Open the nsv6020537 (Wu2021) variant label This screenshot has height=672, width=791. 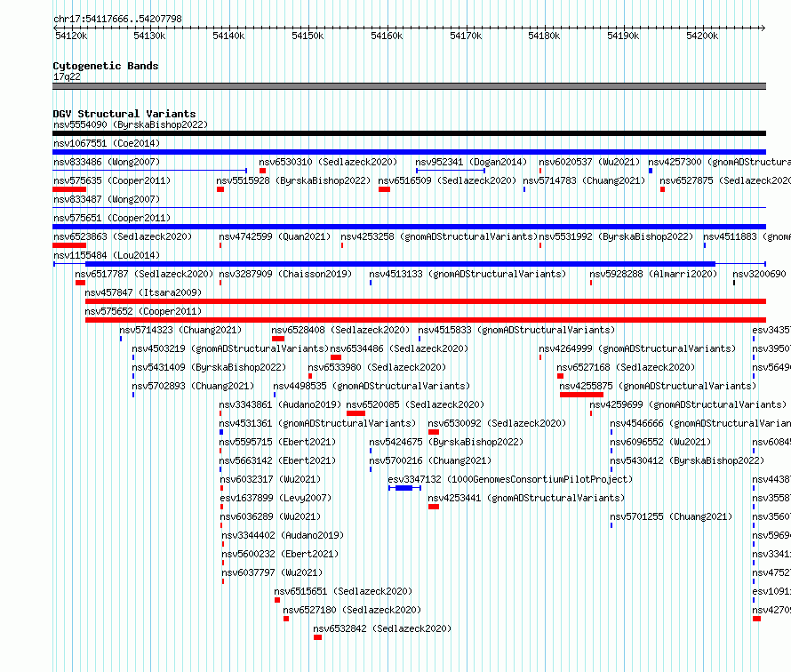coord(589,162)
